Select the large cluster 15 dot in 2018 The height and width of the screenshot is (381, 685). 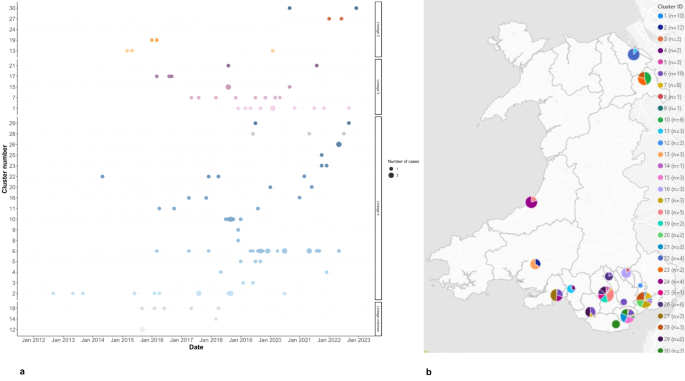coord(228,87)
